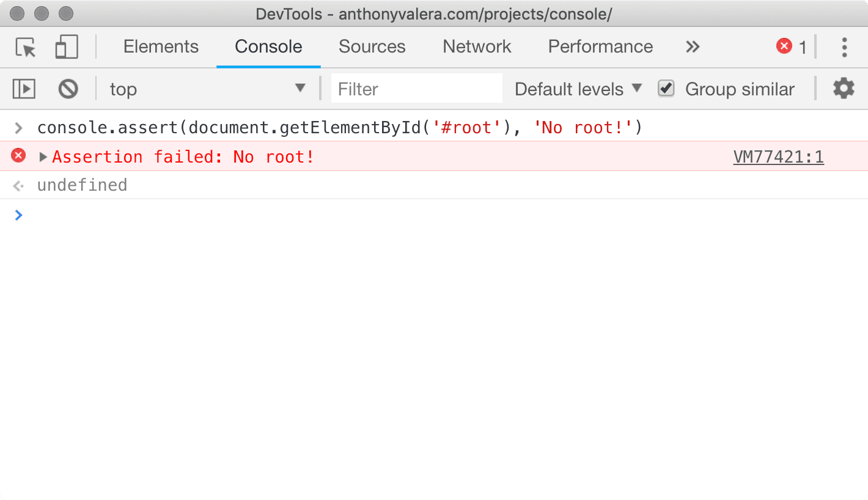
Task: Select the inspect element cursor tool
Action: pos(25,47)
